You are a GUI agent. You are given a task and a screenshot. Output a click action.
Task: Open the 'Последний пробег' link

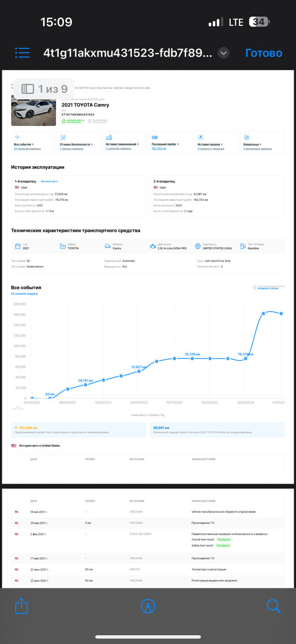coord(165,145)
